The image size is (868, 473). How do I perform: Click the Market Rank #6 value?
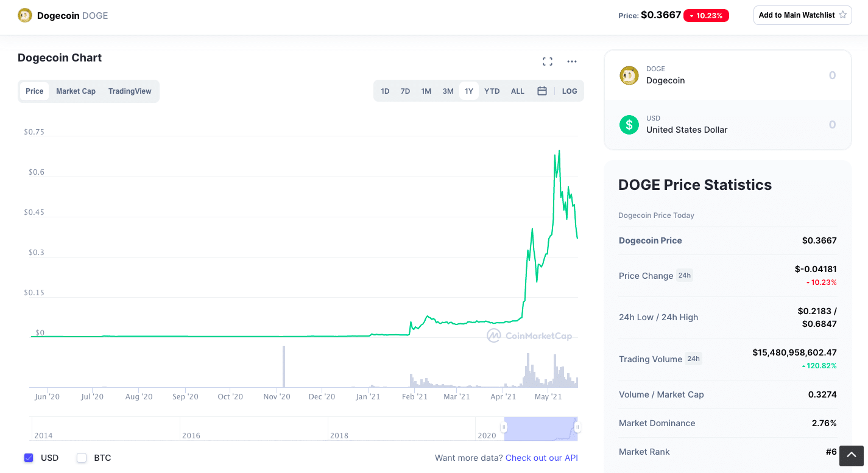coord(831,452)
